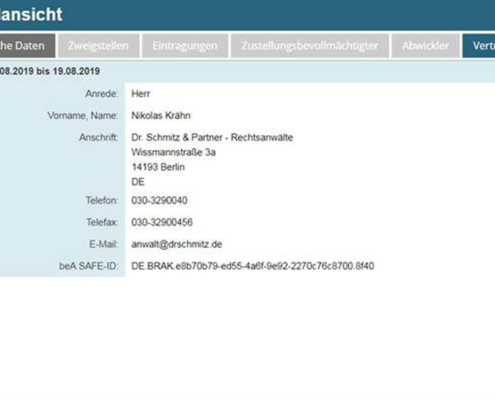Click the date range ending 19.08.2019
This screenshot has width=495, height=400.
pyautogui.click(x=50, y=71)
